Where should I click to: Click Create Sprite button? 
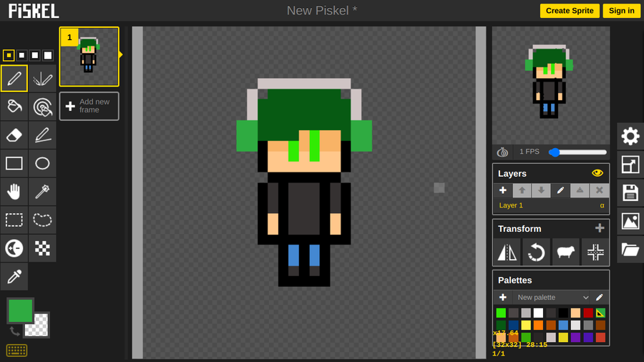point(570,11)
